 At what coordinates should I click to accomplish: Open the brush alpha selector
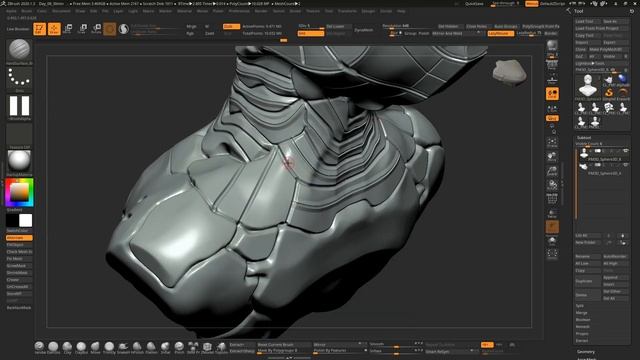pos(19,107)
